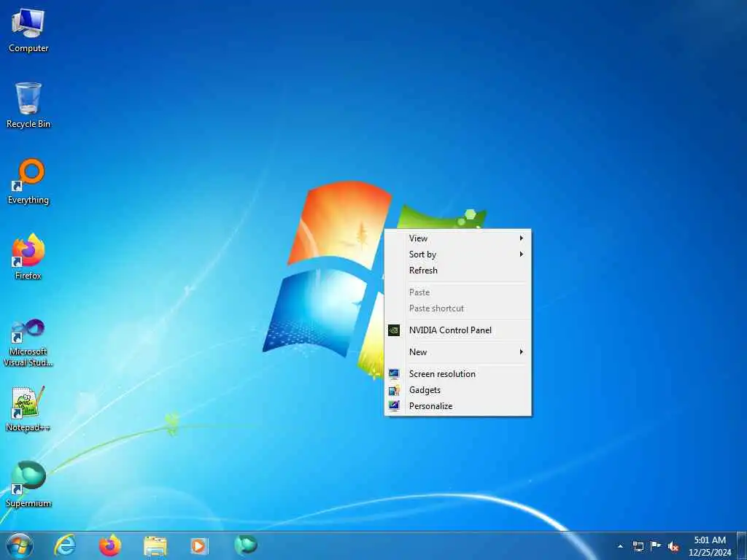Click the arrow beside New
This screenshot has height=560, width=747.
tap(521, 352)
